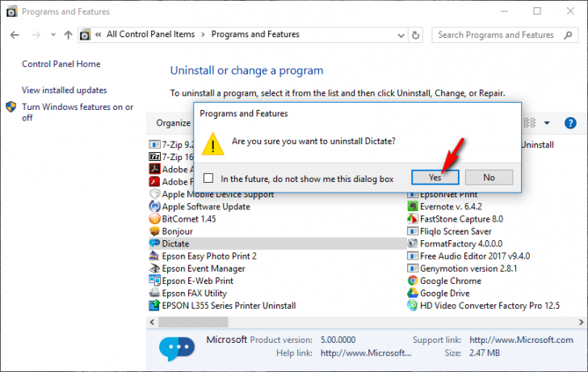Select 7-Zip 9.2 icon in list
Viewport: 588px width, 372px height.
[154, 145]
